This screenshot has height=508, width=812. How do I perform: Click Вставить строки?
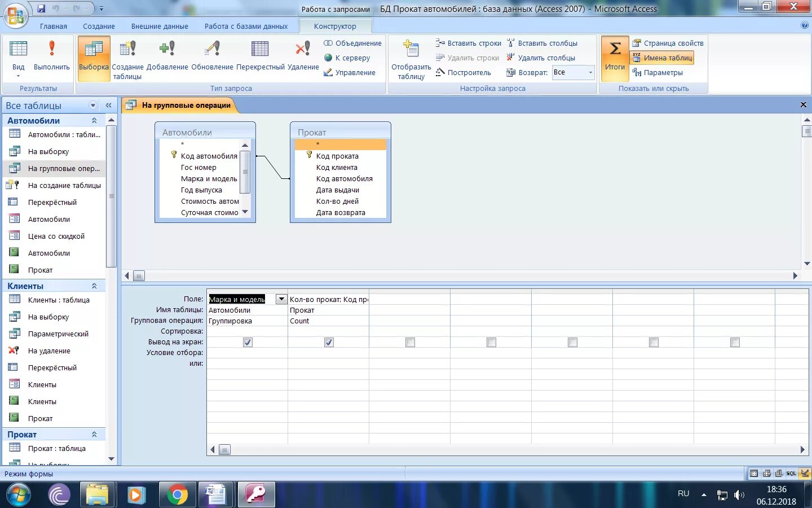tap(469, 43)
